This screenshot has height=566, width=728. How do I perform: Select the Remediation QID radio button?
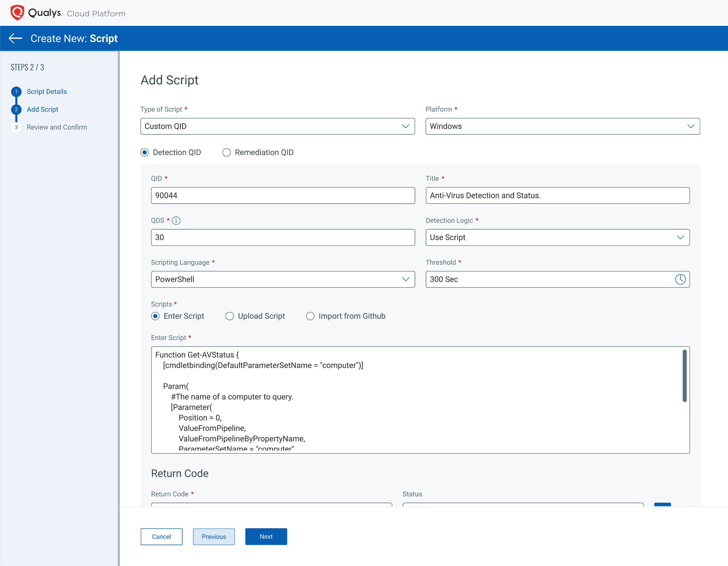(226, 152)
